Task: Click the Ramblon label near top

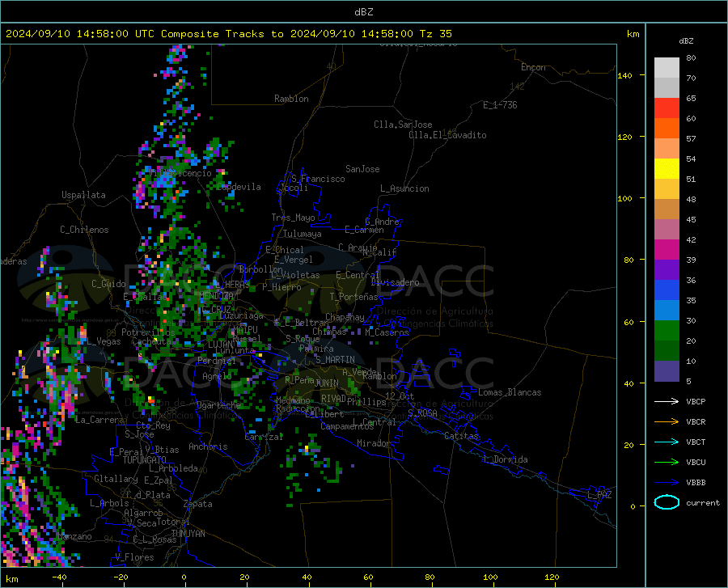Action: pos(291,99)
